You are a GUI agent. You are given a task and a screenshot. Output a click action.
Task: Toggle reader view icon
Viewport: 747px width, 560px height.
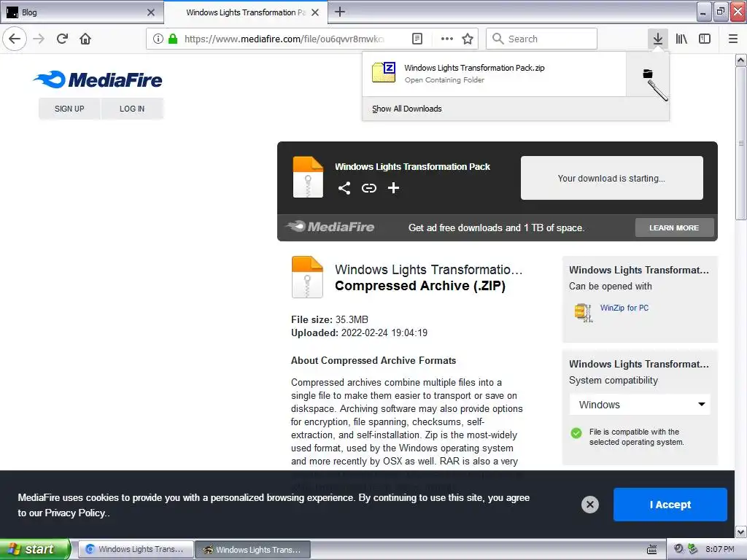pyautogui.click(x=417, y=39)
